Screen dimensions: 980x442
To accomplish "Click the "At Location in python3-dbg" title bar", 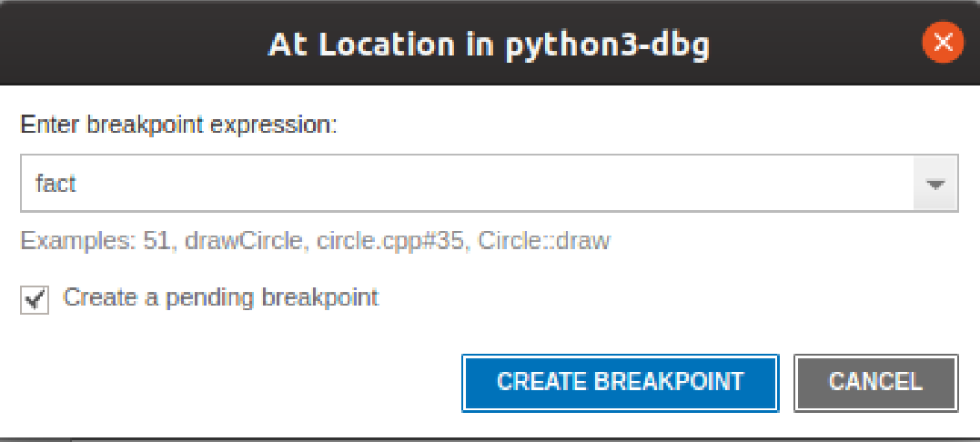I will coord(489,45).
